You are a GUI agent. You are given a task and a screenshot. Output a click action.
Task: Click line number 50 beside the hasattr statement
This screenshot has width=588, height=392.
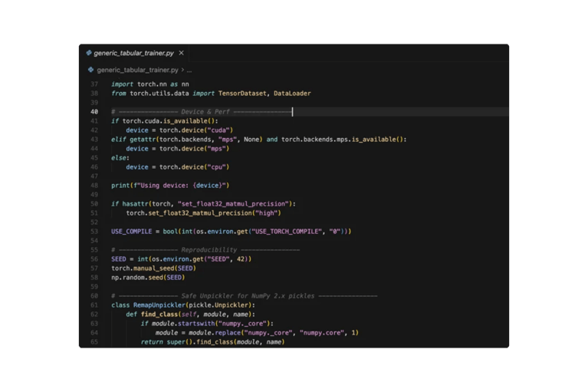point(94,204)
